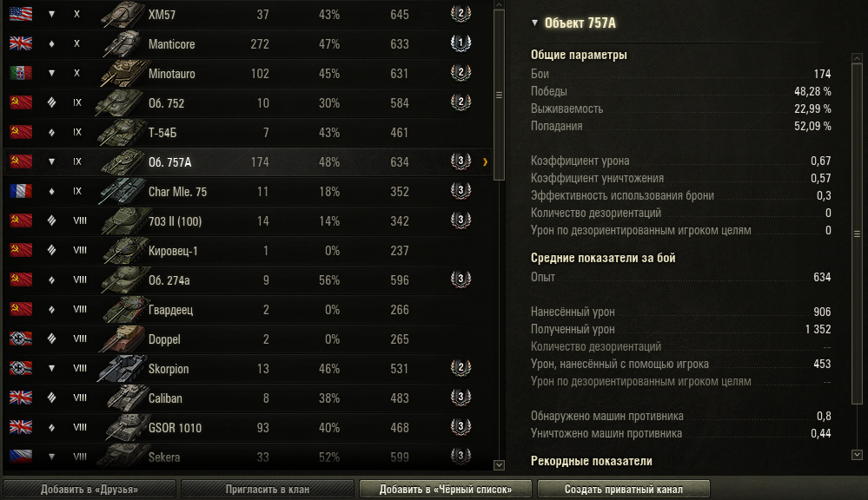The height and width of the screenshot is (500, 868).
Task: Collapse the Объект 757A statistics header
Action: click(x=534, y=23)
